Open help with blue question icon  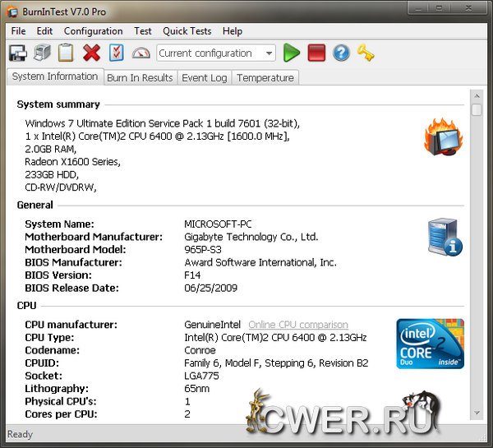[341, 53]
